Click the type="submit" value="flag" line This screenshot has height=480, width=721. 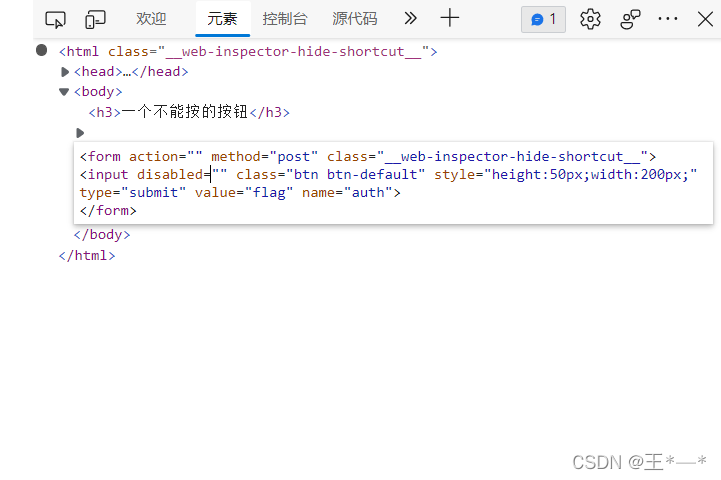pos(240,193)
